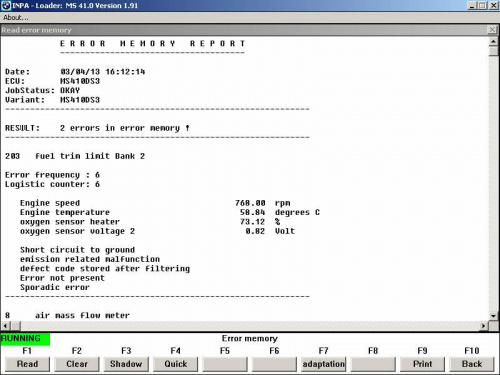Image resolution: width=500 pixels, height=375 pixels.
Task: Minimize the INPA Loader window
Action: [472, 6]
